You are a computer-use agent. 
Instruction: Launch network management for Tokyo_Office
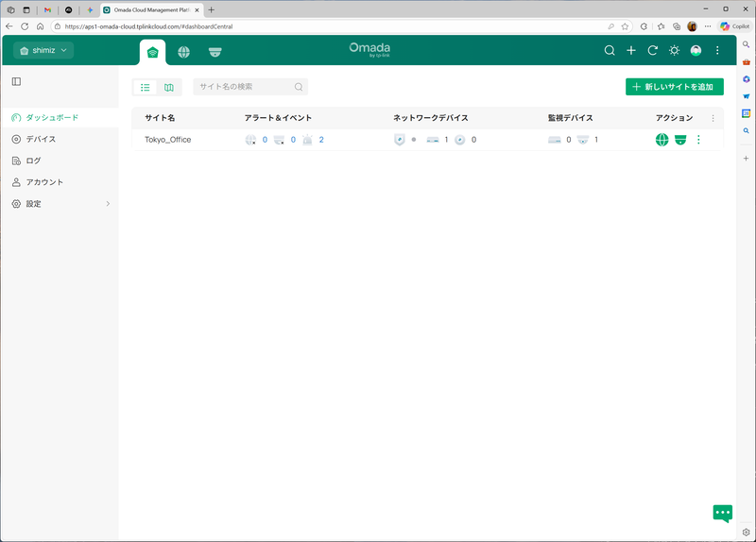[662, 140]
